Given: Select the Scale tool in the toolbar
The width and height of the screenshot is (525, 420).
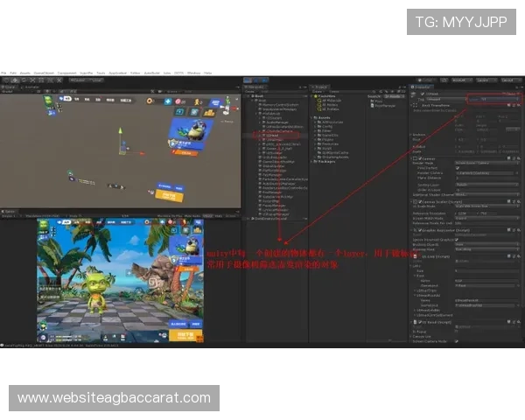Looking at the screenshot, I should pos(32,80).
